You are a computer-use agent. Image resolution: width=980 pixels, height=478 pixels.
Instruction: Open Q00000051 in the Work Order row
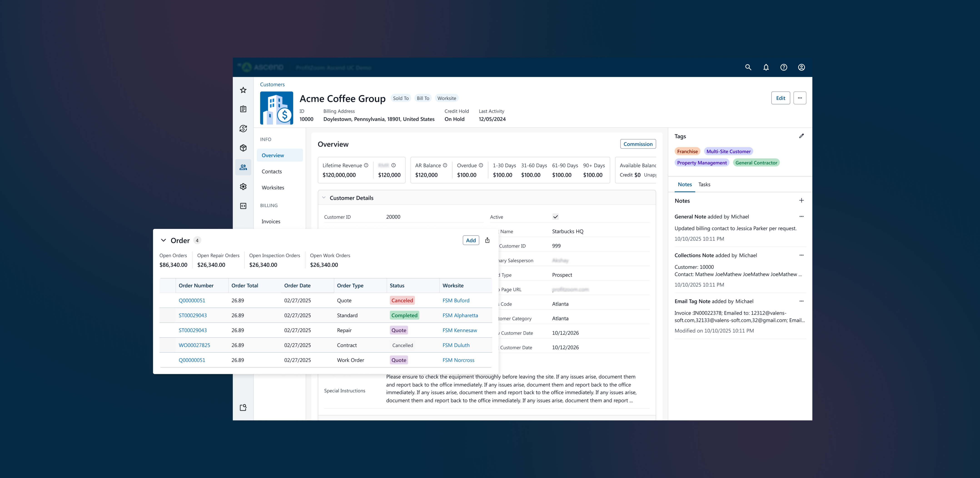[192, 360]
